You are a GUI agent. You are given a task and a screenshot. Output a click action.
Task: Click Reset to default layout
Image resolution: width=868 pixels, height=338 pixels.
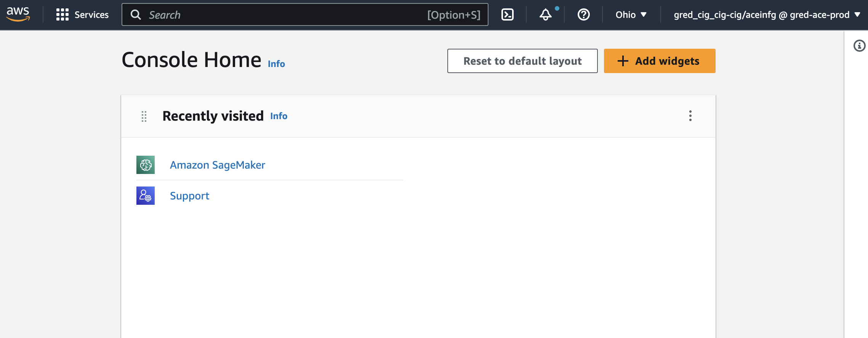(x=522, y=61)
